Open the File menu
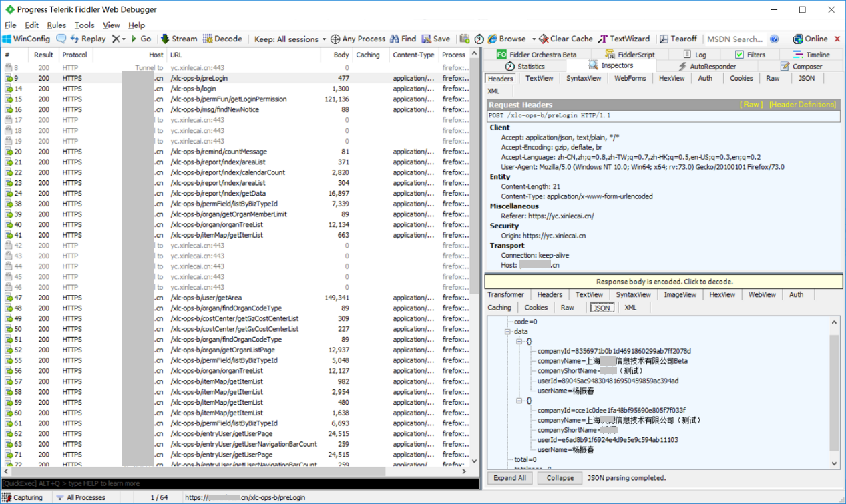Viewport: 846px width, 504px height. (10, 25)
